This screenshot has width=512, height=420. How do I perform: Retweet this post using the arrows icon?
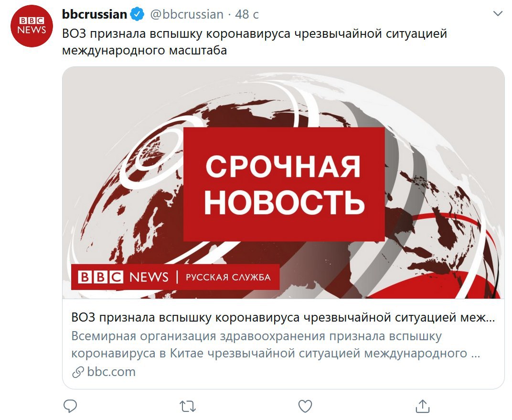[x=187, y=406]
